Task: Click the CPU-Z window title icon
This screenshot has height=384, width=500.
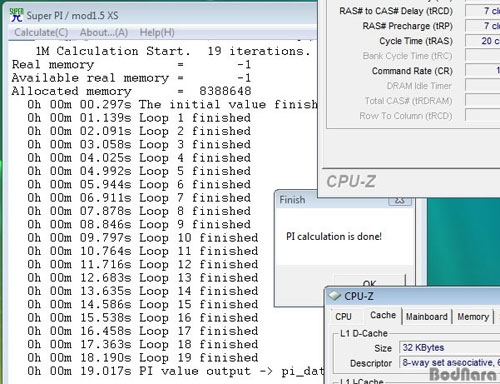Action: point(334,296)
